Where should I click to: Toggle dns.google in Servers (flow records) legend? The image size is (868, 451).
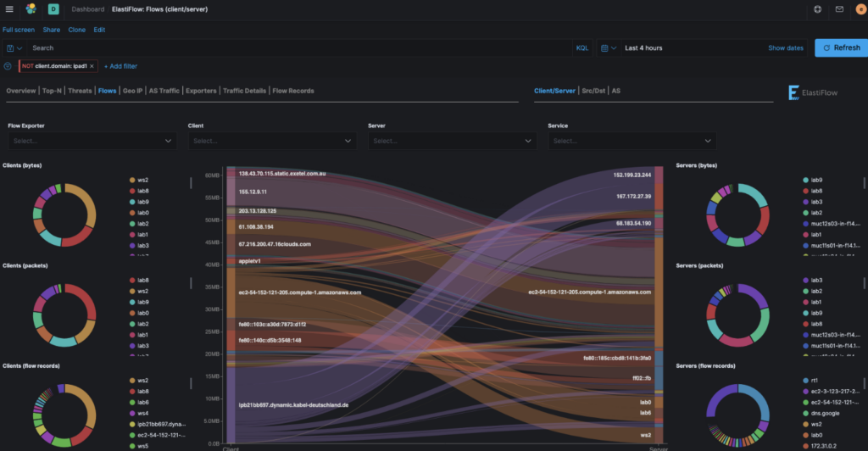(821, 413)
